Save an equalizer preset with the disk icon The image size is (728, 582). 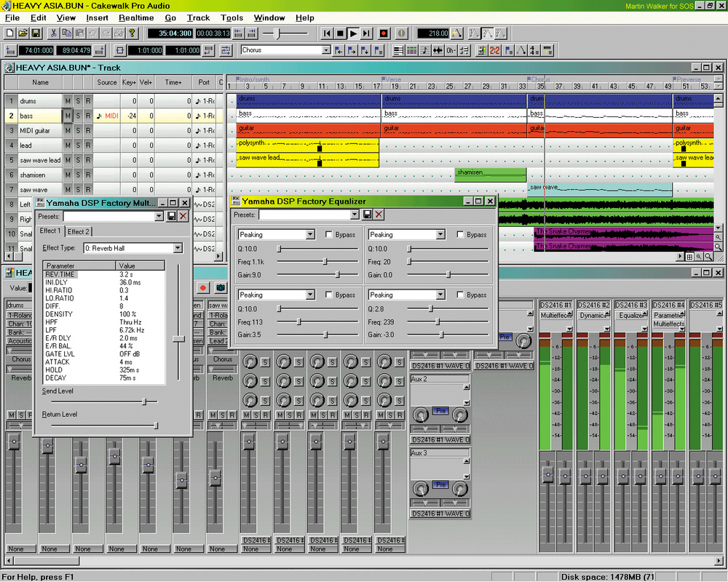[x=366, y=214]
